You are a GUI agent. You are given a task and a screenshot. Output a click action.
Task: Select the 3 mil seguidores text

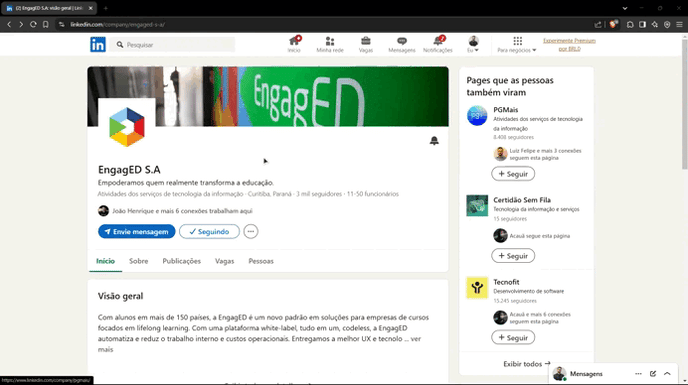(x=319, y=194)
